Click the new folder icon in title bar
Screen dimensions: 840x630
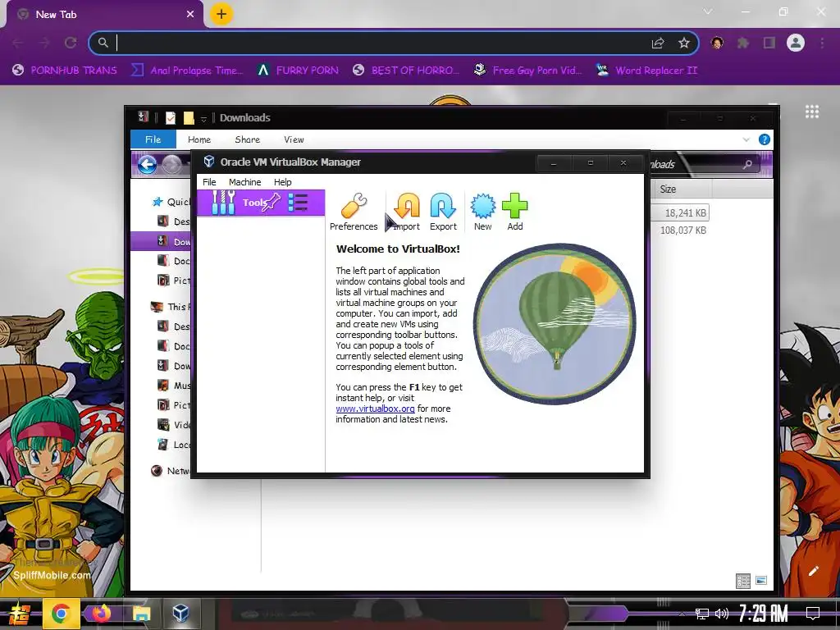click(x=188, y=118)
